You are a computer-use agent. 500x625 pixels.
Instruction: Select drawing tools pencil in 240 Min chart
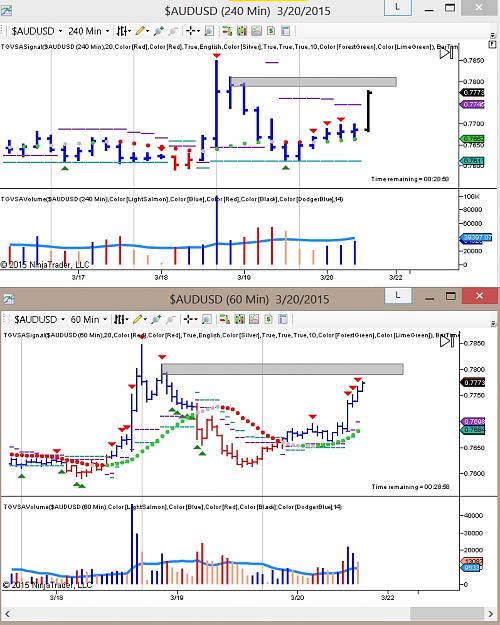pos(140,31)
